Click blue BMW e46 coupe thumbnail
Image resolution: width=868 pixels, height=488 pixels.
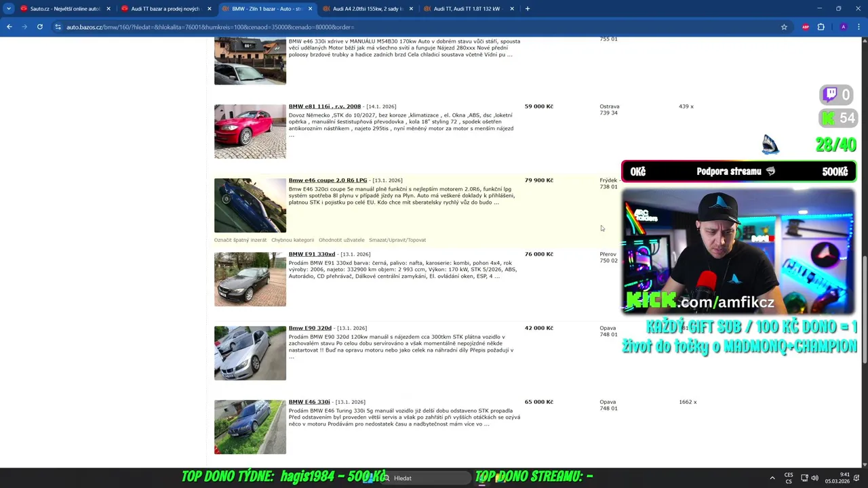(250, 205)
